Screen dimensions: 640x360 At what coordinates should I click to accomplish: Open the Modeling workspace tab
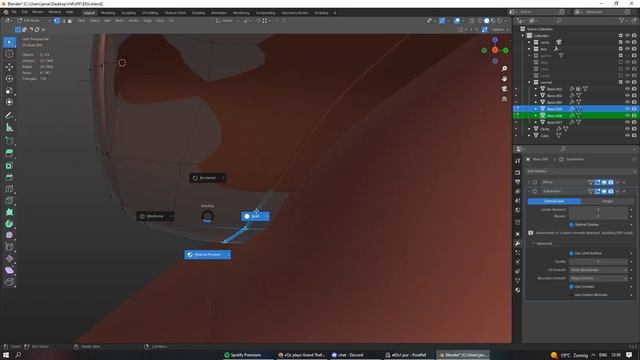[x=108, y=13]
